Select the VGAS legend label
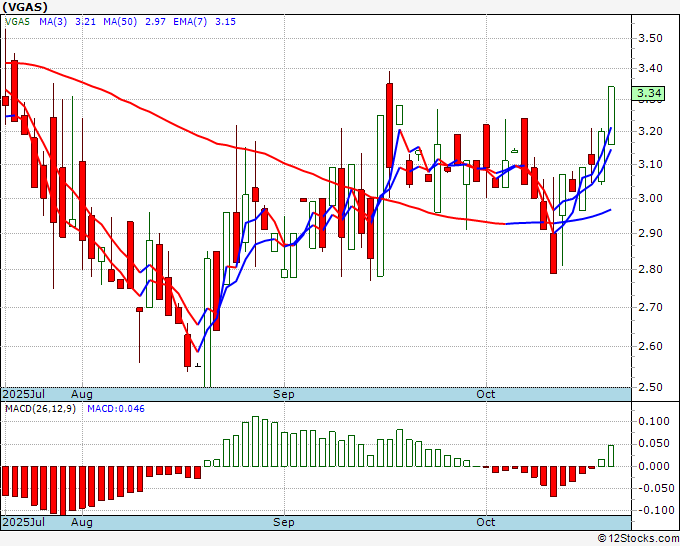This screenshot has width=680, height=546. point(17,22)
